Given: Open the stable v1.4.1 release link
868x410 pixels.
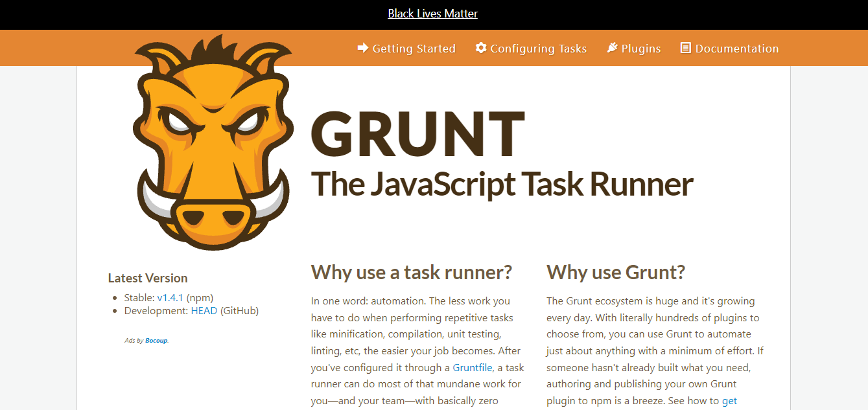Looking at the screenshot, I should pos(170,298).
